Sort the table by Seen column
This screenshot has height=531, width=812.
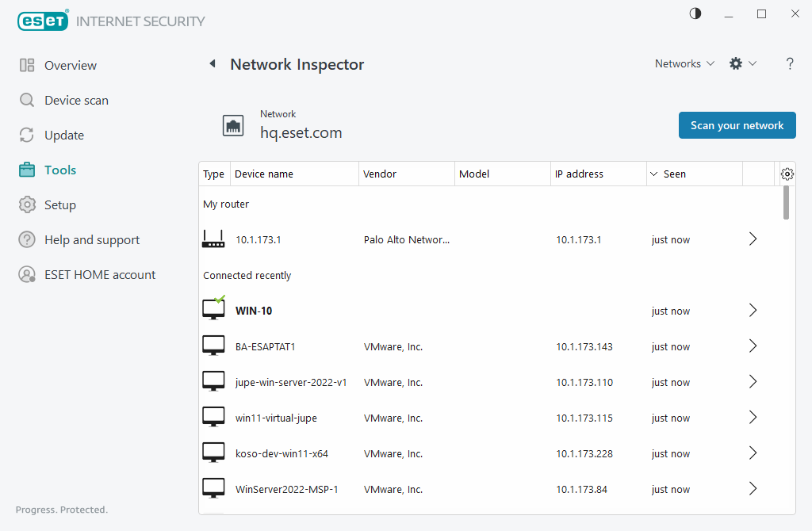695,174
